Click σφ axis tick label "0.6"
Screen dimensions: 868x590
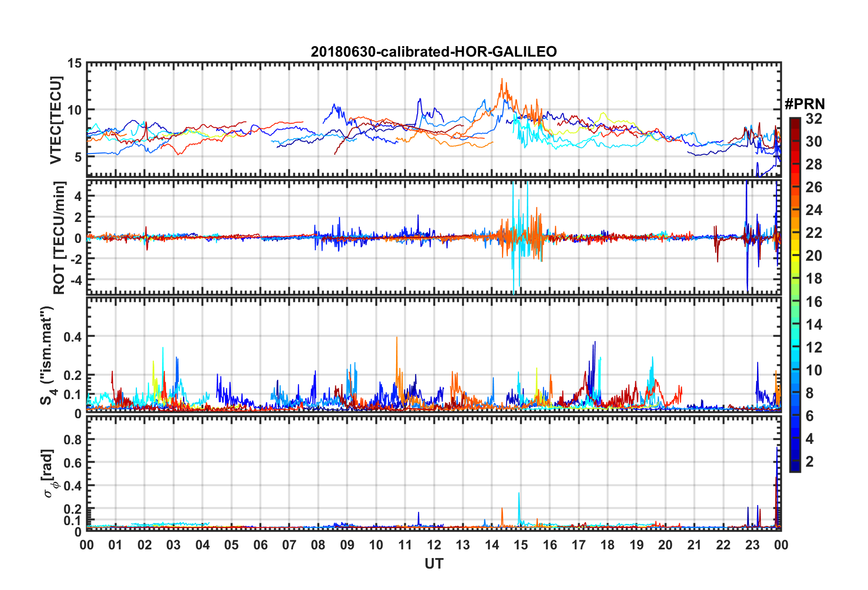coord(73,463)
